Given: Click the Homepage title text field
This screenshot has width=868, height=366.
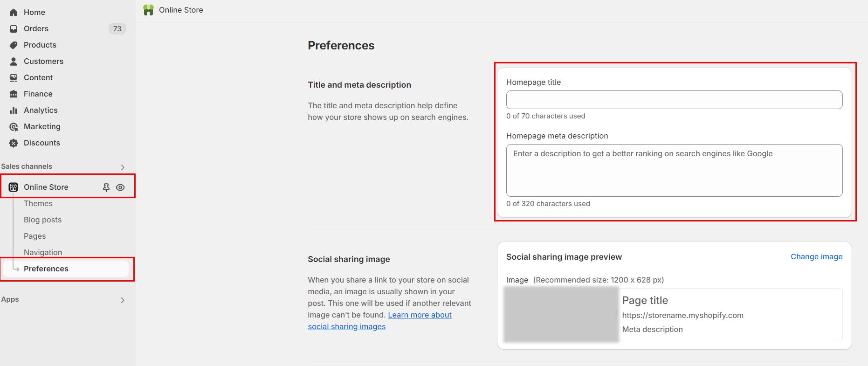Looking at the screenshot, I should [674, 100].
